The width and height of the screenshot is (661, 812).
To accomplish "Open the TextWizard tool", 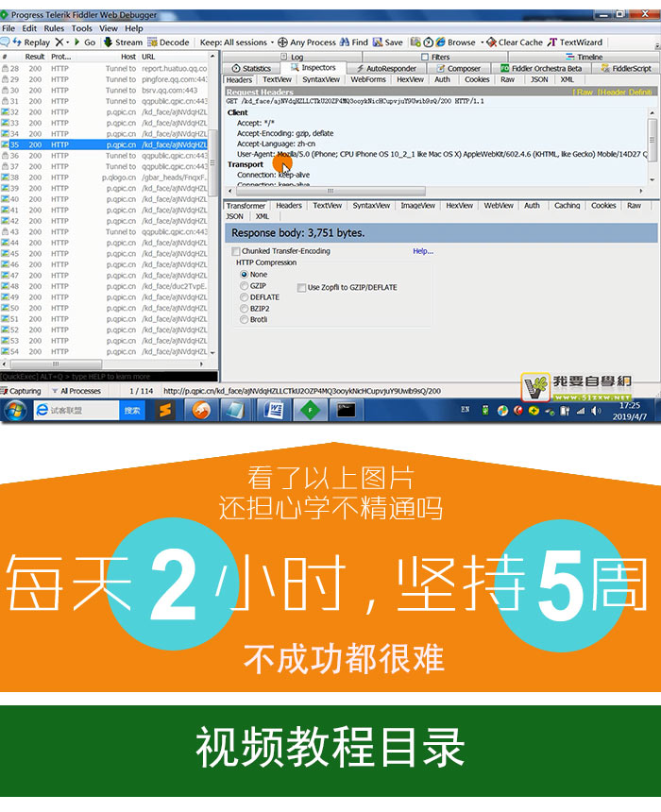I will click(x=575, y=42).
